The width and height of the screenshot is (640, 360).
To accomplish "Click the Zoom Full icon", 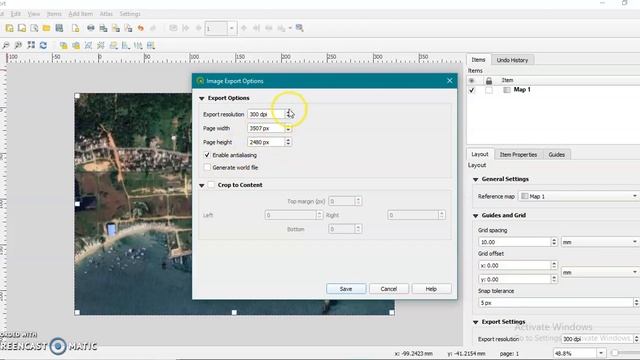I will pyautogui.click(x=31, y=45).
